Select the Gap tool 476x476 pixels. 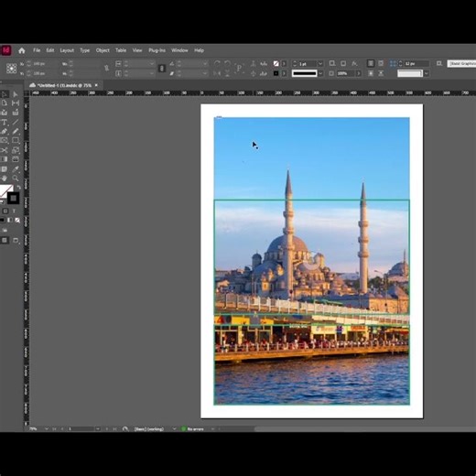click(16, 103)
